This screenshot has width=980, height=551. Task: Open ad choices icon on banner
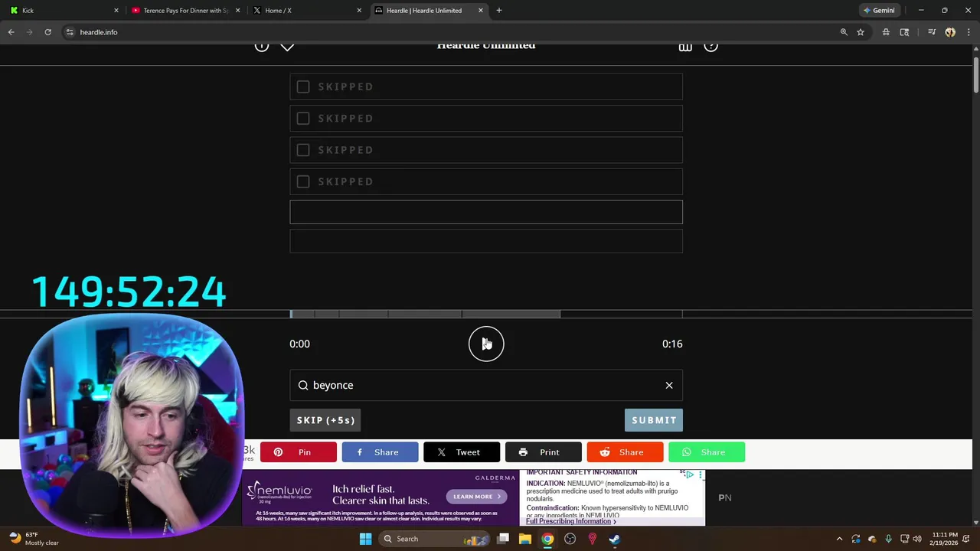click(690, 475)
